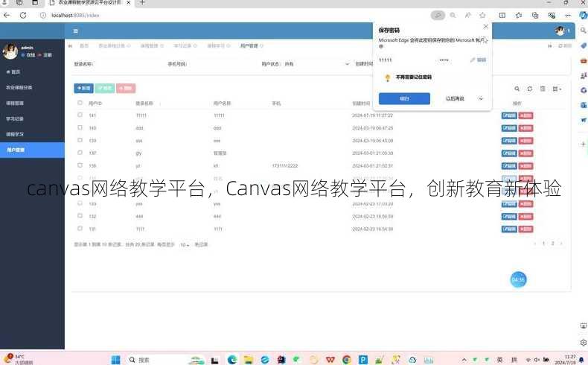The image size is (588, 365).
Task: Click the floating 04:36 timer circle
Action: 518,280
